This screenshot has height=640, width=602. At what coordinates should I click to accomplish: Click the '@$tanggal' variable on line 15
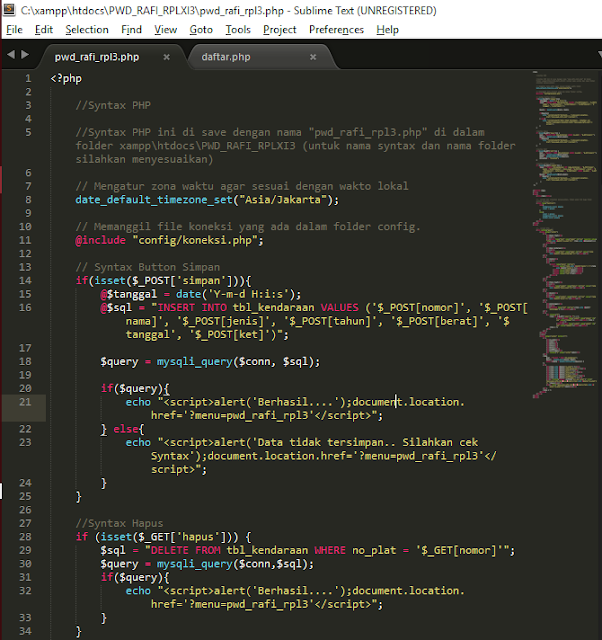point(129,294)
